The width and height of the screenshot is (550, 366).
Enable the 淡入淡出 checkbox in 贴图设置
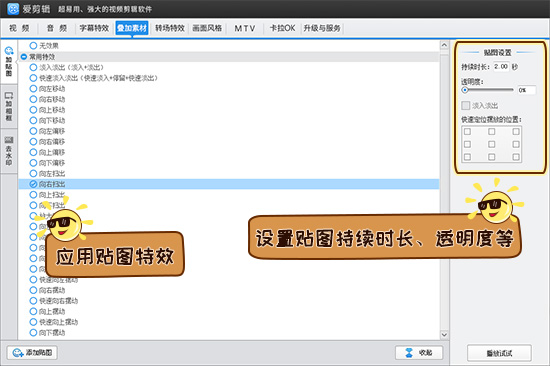click(x=465, y=105)
